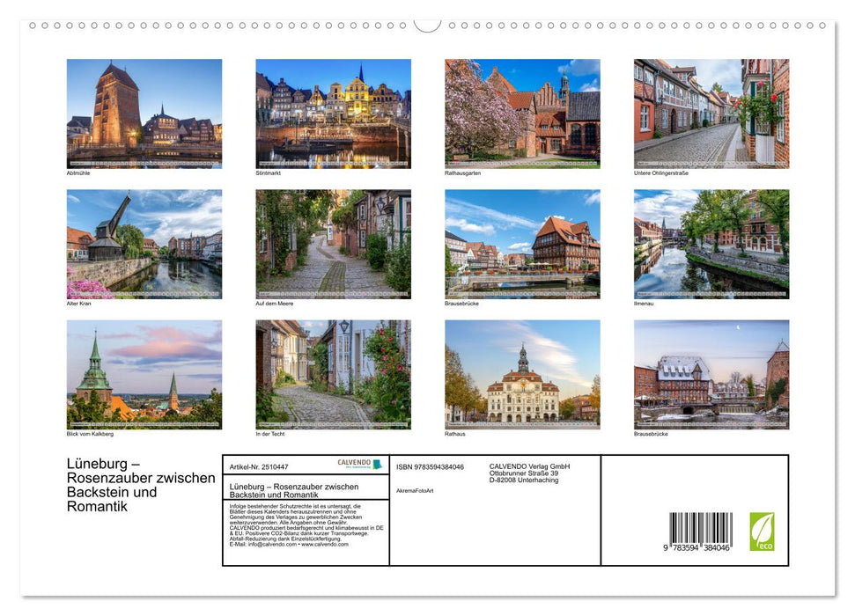Image resolution: width=855 pixels, height=616 pixels.
Task: Click the CALVENDO logo in the info box
Action: click(x=359, y=464)
